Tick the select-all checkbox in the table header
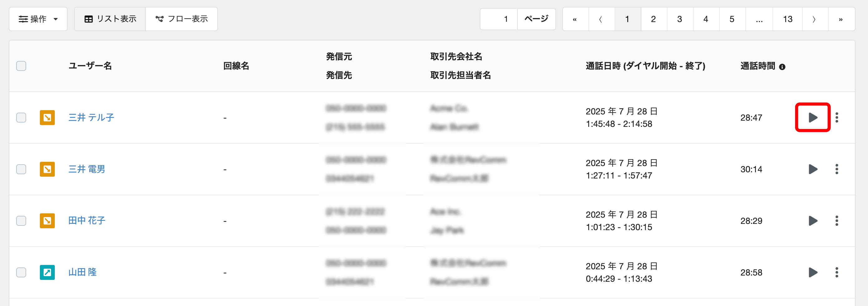Screen dimensions: 868x306 [x=21, y=66]
